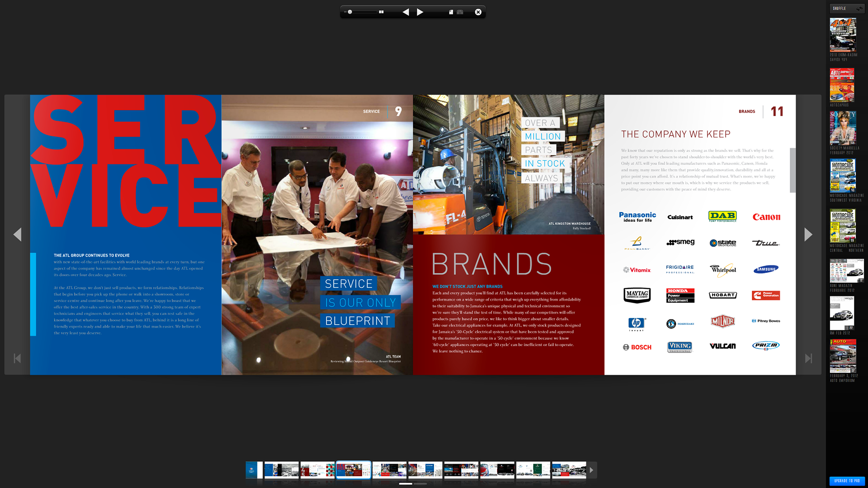Click the first filmstrip page indicator bar
Image resolution: width=868 pixels, height=488 pixels.
coord(406,483)
